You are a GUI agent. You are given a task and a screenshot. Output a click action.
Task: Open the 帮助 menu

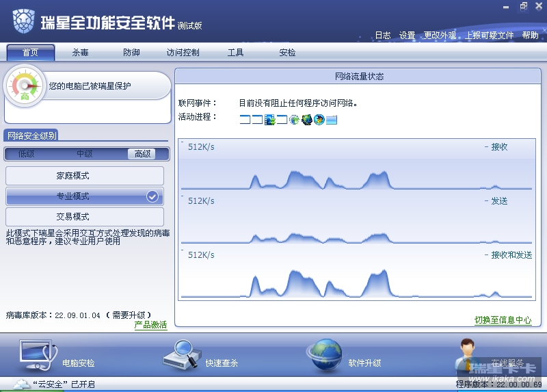point(531,36)
